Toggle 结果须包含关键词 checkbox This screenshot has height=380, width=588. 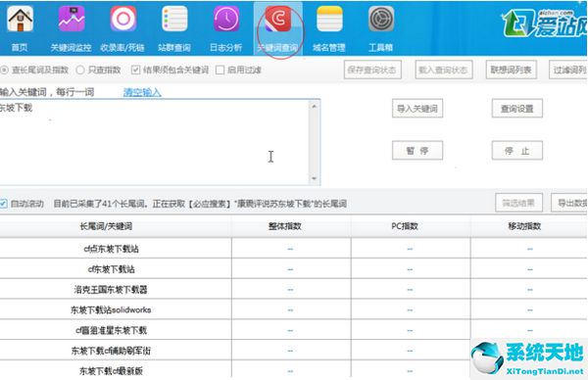pyautogui.click(x=136, y=71)
